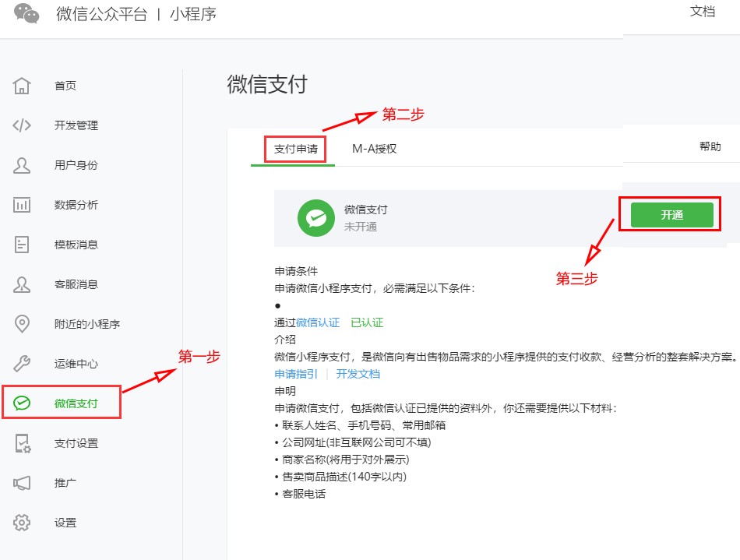Screen dimensions: 740x560
Task: Click the bar chart icon for 数据分析
Action: tap(22, 205)
